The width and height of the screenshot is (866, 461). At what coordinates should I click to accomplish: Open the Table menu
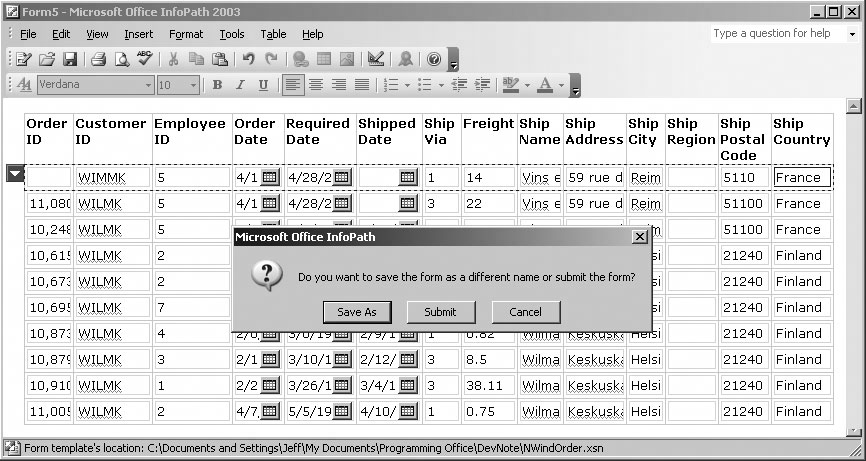coord(273,34)
